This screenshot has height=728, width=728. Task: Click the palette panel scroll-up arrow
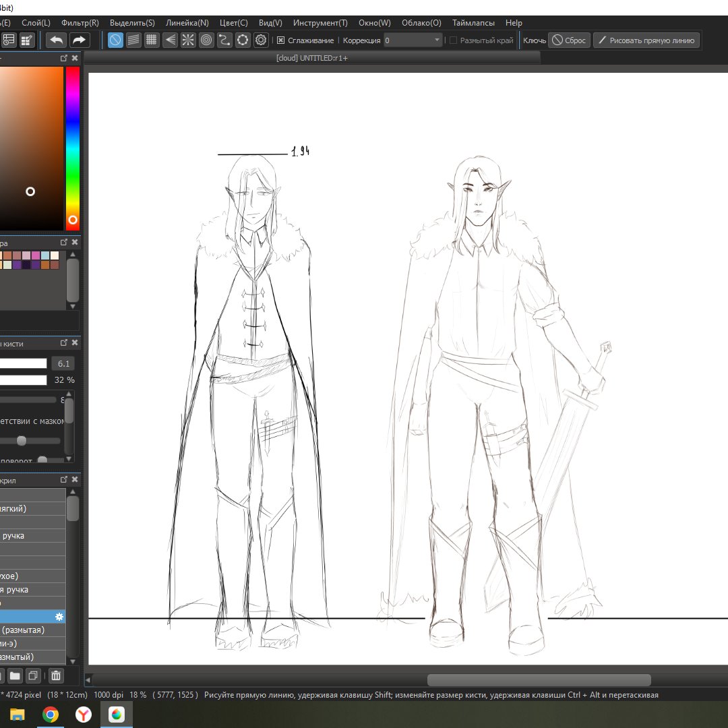(72, 254)
